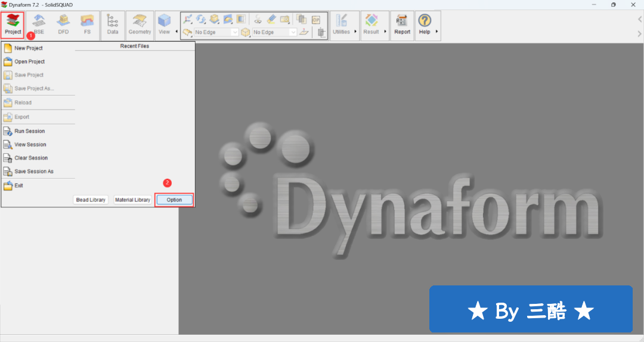Click the box-on-plane view icon
Image resolution: width=644 pixels, height=342 pixels.
click(x=215, y=19)
